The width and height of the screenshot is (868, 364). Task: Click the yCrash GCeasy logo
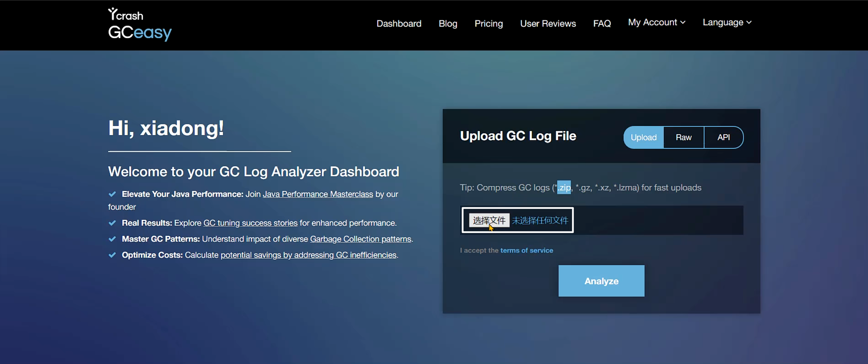pyautogui.click(x=140, y=24)
